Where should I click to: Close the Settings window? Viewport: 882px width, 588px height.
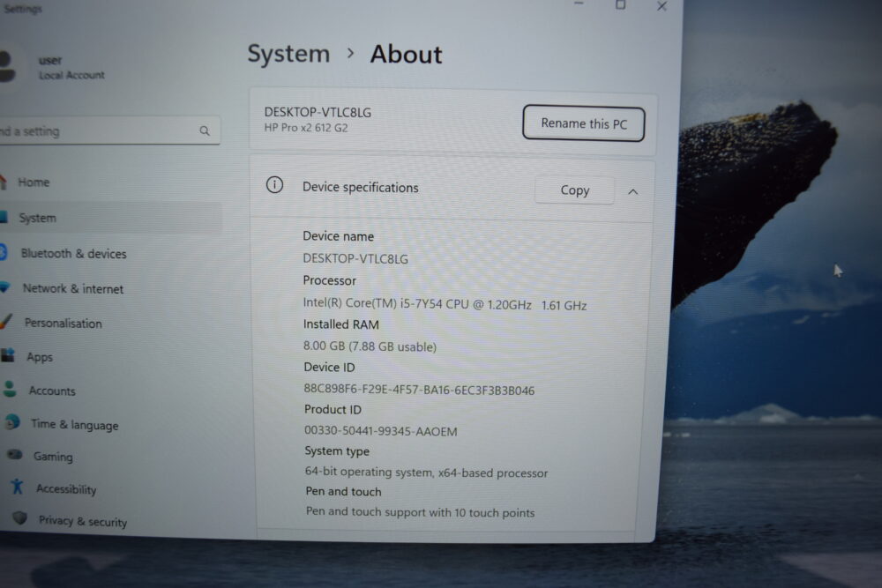pos(661,5)
